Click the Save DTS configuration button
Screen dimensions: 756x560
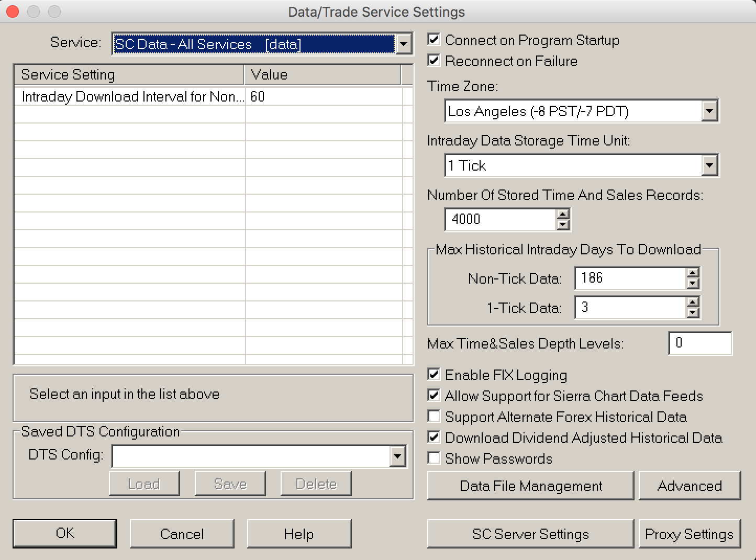point(230,484)
